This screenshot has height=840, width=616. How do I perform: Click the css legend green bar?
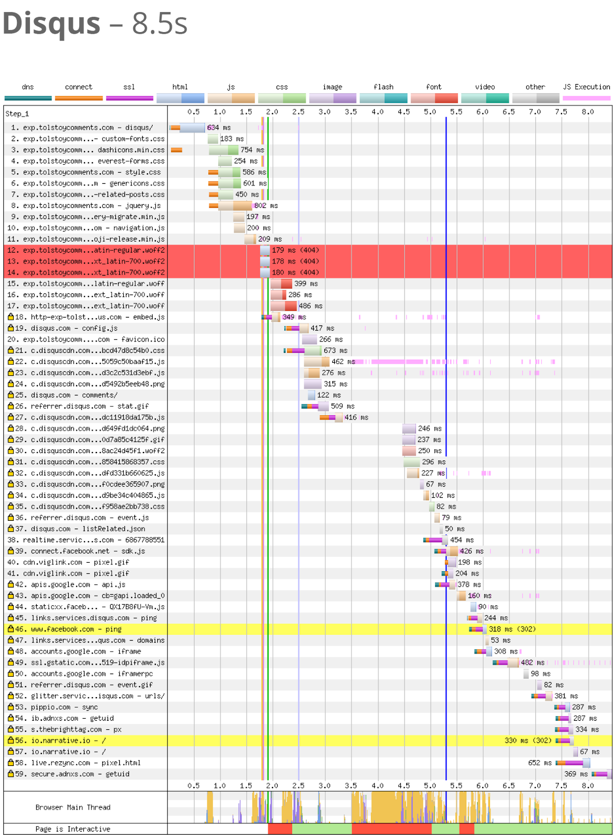[282, 98]
